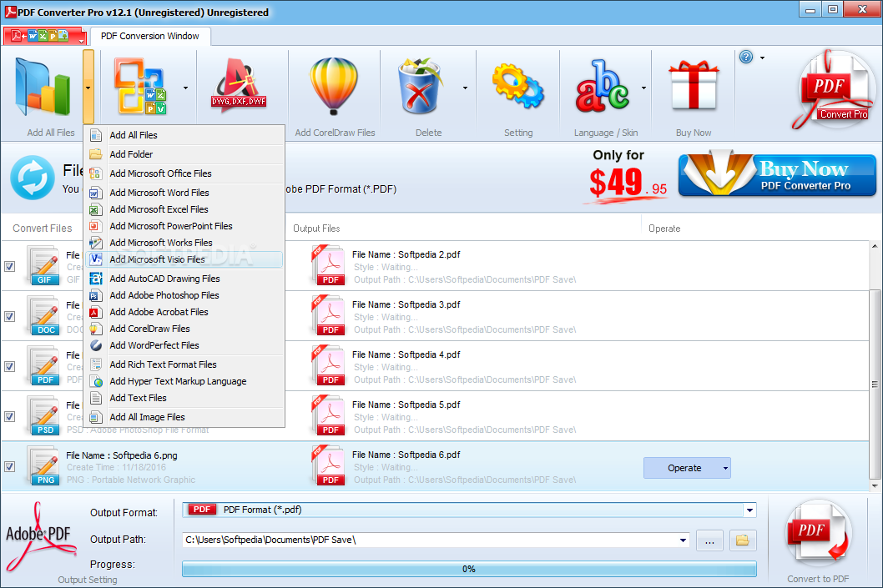Click the Buy Now PDF Converter Pro banner
This screenshot has width=883, height=588.
point(777,175)
